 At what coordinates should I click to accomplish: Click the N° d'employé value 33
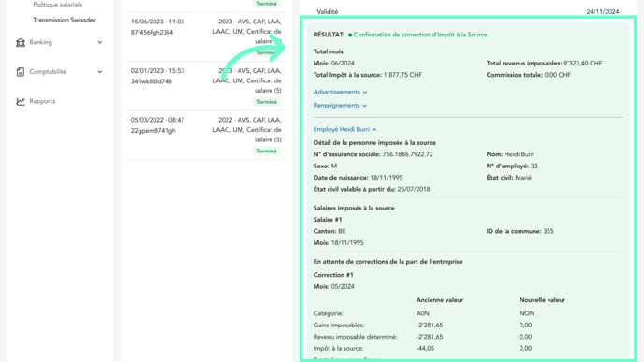point(534,166)
